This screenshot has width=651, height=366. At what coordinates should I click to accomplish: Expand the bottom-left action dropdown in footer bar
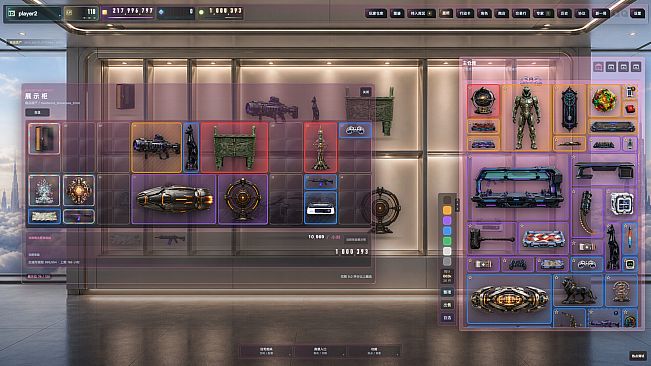coord(267,351)
